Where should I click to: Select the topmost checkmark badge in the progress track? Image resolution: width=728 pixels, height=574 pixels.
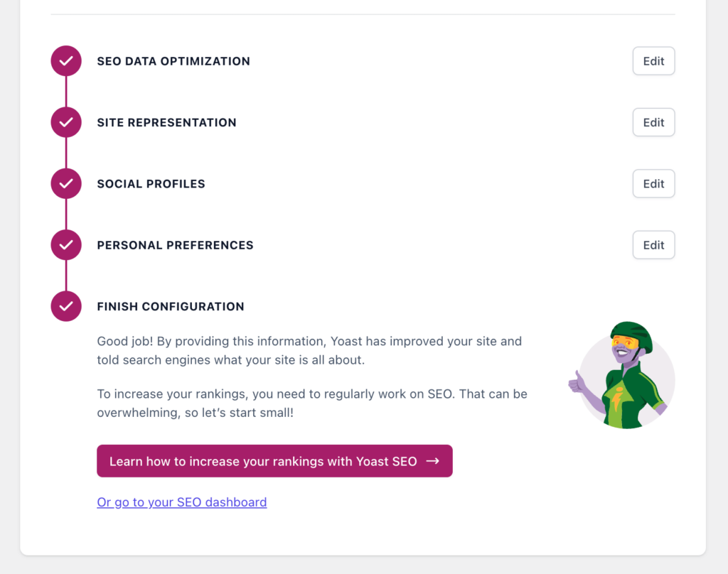point(65,60)
